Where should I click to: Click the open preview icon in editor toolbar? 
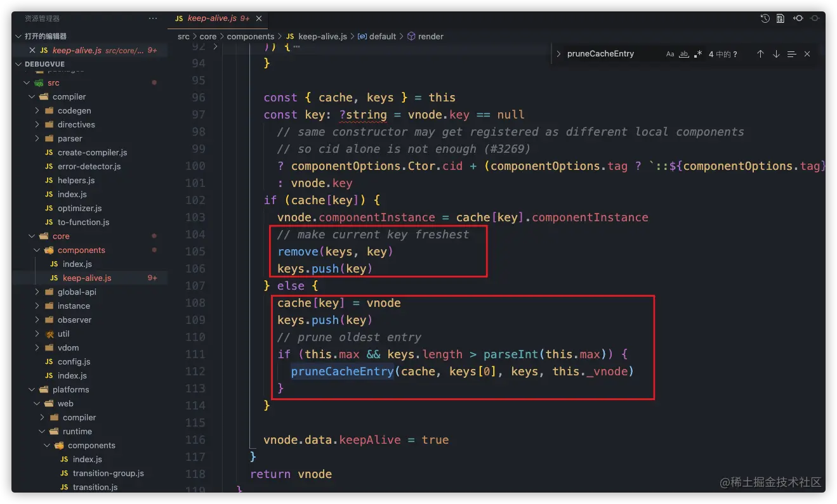click(781, 19)
